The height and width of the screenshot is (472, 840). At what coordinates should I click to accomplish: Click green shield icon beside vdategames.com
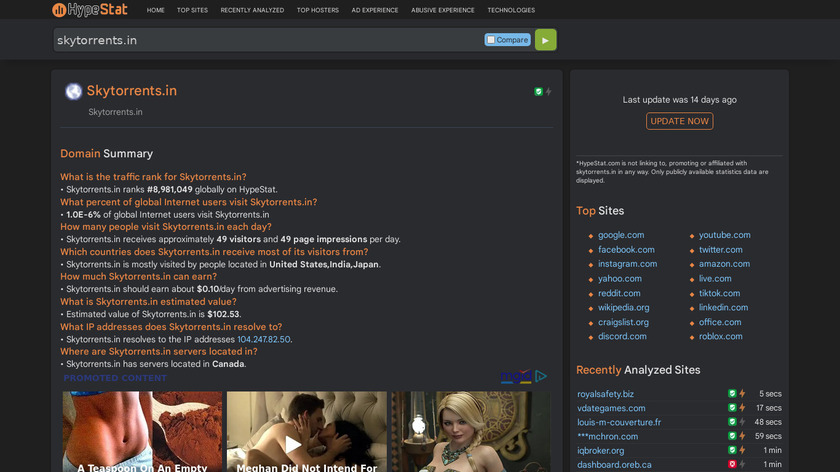click(732, 408)
